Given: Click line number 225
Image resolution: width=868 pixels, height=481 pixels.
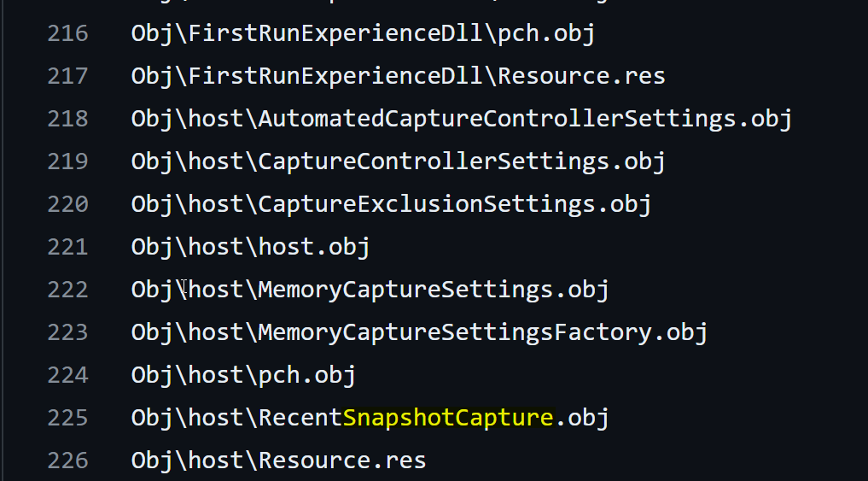Looking at the screenshot, I should 67,418.
